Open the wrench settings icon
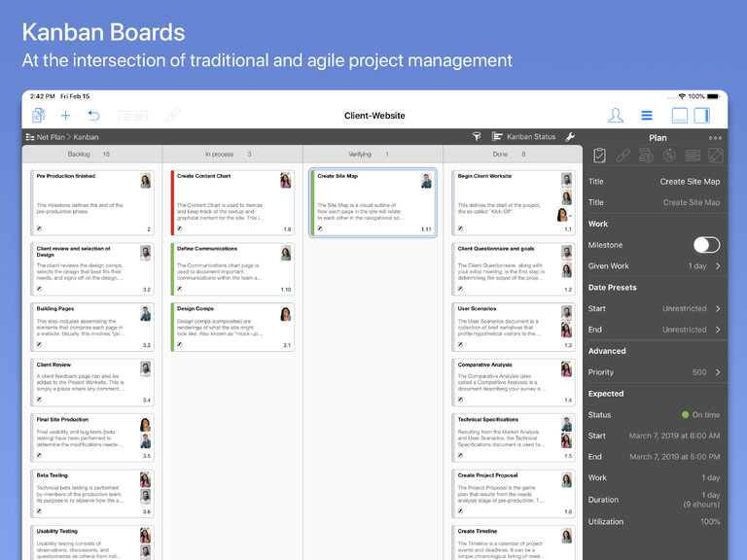 pos(570,137)
